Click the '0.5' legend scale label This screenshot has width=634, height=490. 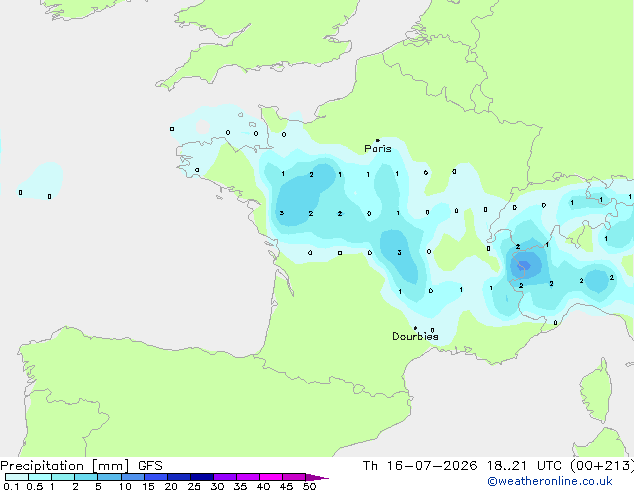pos(35,486)
